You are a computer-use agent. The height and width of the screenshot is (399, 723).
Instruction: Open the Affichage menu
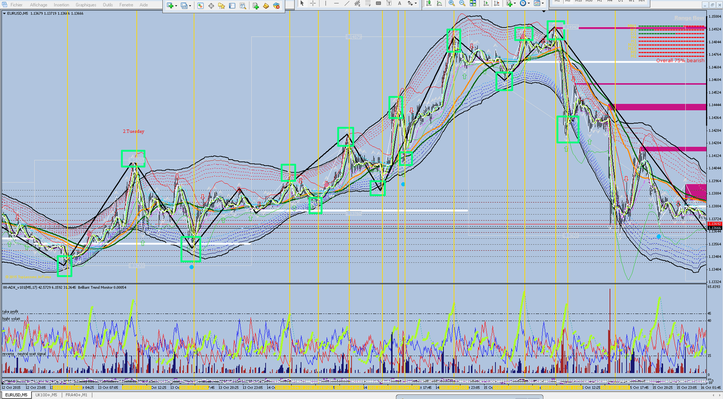38,5
